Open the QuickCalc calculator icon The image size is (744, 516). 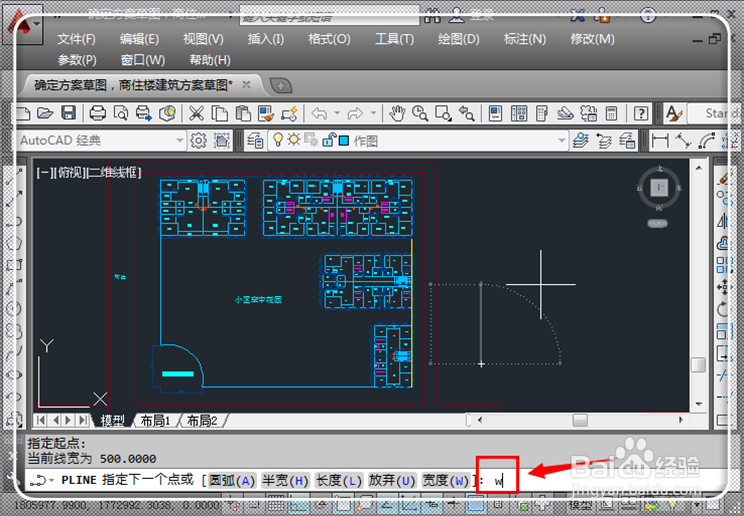pyautogui.click(x=611, y=113)
